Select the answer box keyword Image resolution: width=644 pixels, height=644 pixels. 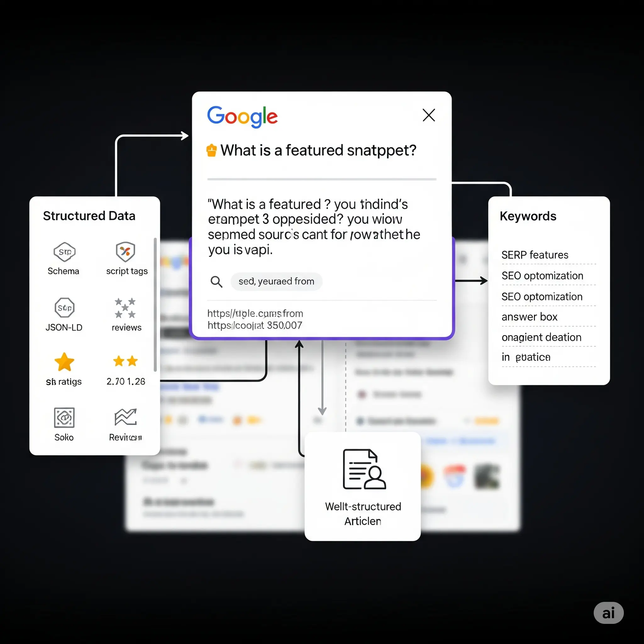point(529,317)
